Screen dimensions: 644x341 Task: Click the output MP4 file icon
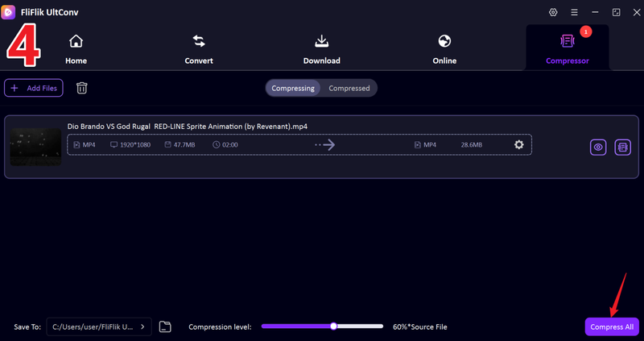click(417, 145)
